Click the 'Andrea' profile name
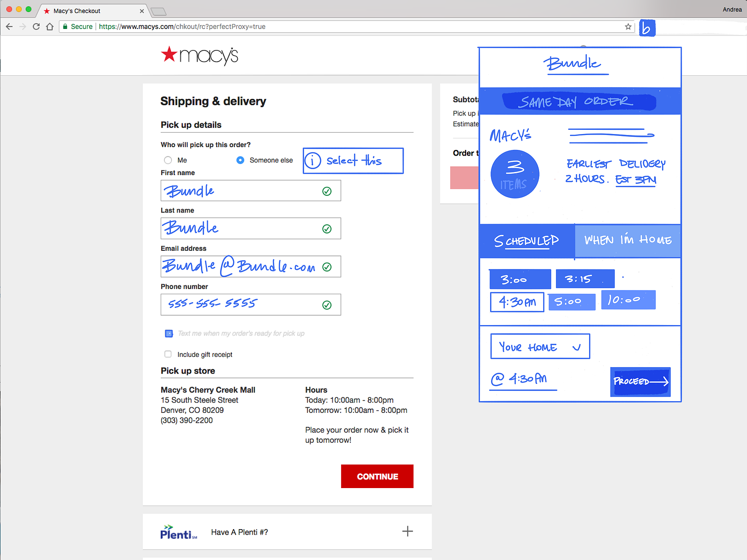 pos(732,9)
